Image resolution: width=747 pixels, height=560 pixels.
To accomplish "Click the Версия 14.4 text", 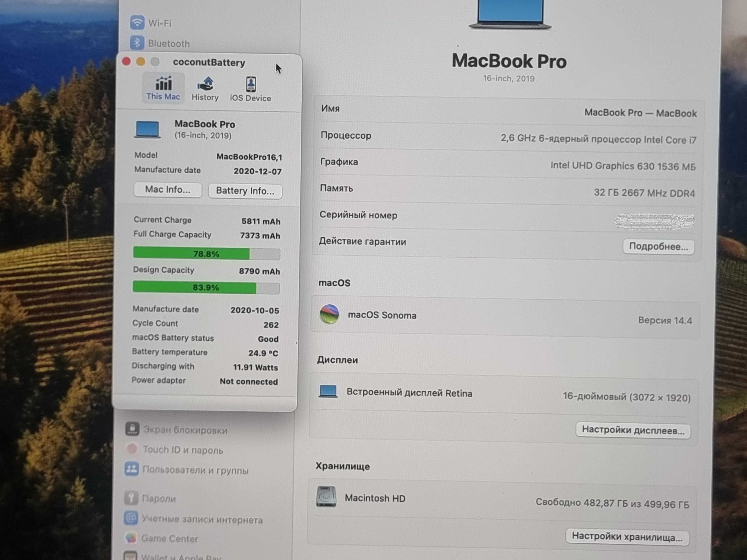I will point(665,320).
